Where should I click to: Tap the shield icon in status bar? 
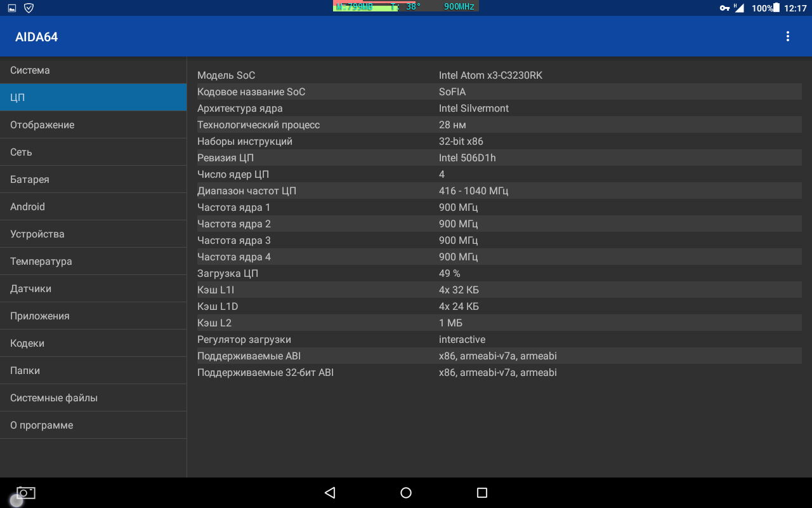click(x=29, y=8)
